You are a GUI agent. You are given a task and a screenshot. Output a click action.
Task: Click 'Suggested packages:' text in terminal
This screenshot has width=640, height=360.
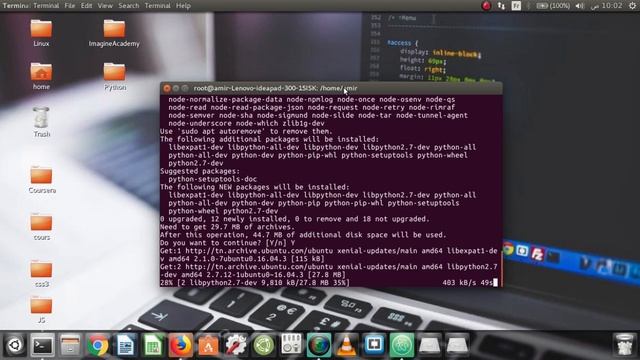(x=200, y=171)
